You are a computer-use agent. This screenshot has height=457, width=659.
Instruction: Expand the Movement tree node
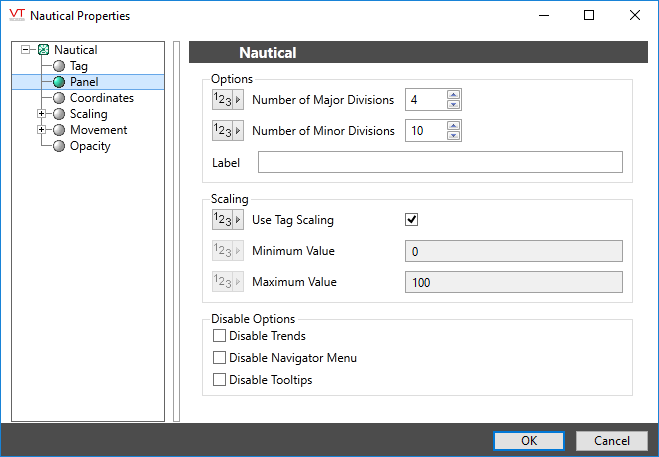click(x=42, y=130)
